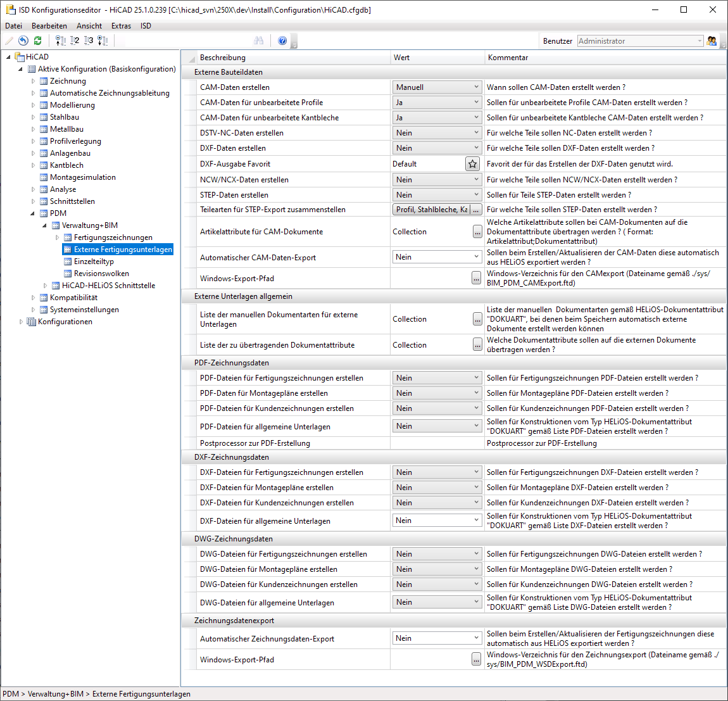The image size is (728, 701).
Task: Expand the Stahlbau tree node arrow
Action: pos(33,118)
